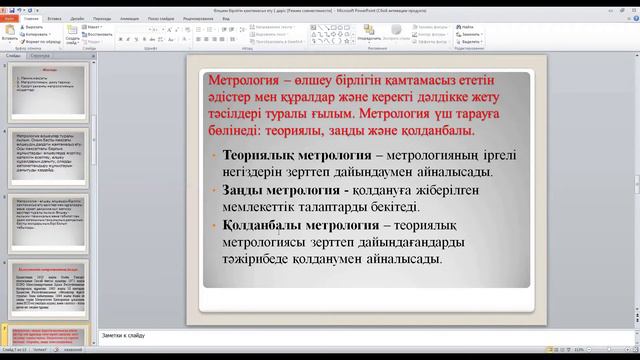Open line spacing dropdown
The image size is (640, 360).
pyautogui.click(x=242, y=30)
